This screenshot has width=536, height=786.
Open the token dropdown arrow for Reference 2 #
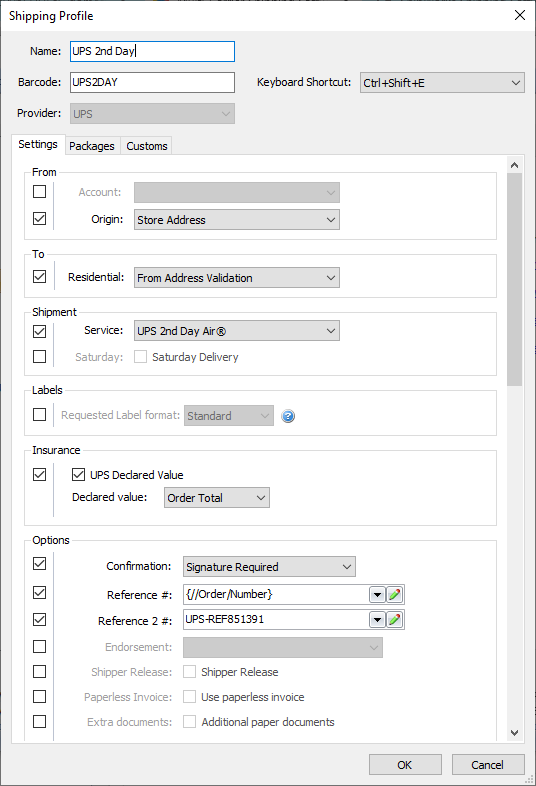point(377,620)
